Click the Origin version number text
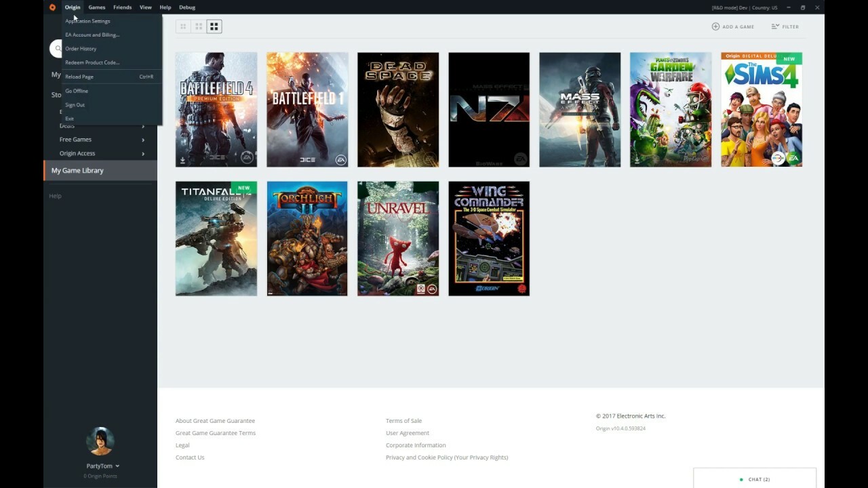868x488 pixels. [x=620, y=428]
